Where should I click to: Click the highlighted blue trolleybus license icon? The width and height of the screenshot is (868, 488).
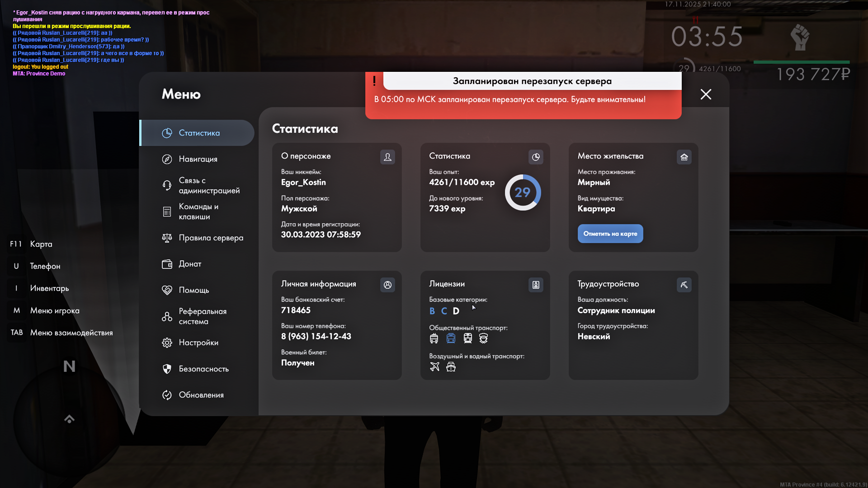(451, 338)
